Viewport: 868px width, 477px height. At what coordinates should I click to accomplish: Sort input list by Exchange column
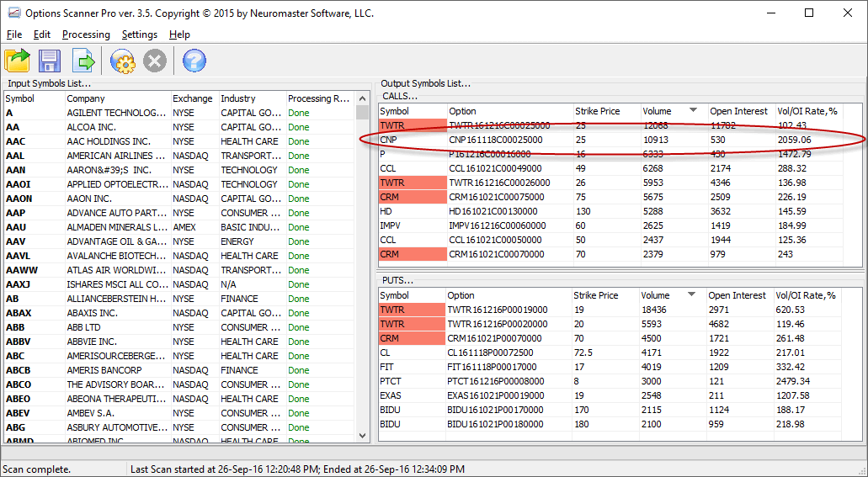coord(194,98)
